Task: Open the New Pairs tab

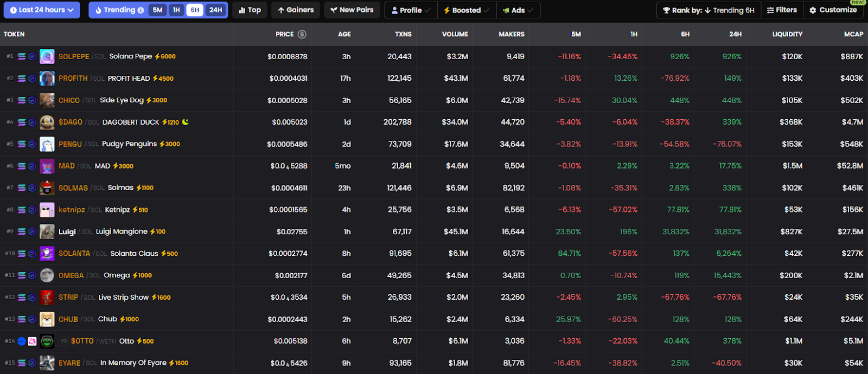Action: click(352, 10)
